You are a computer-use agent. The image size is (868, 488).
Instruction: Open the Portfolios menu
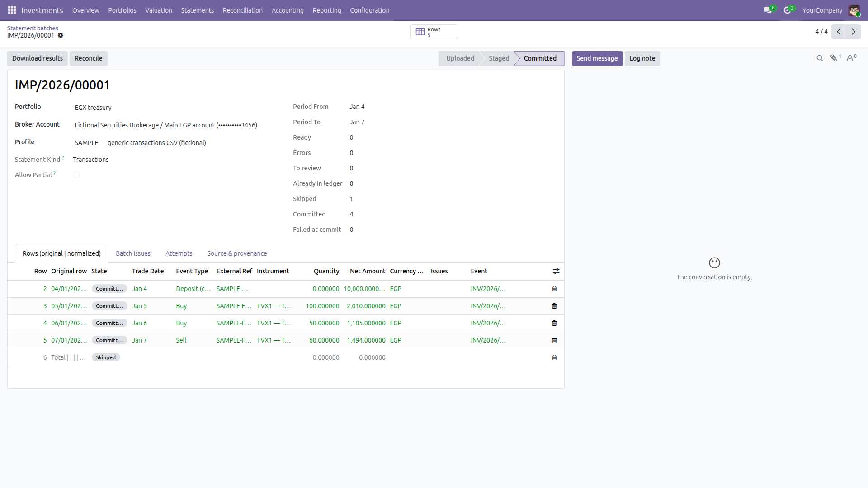(x=122, y=10)
